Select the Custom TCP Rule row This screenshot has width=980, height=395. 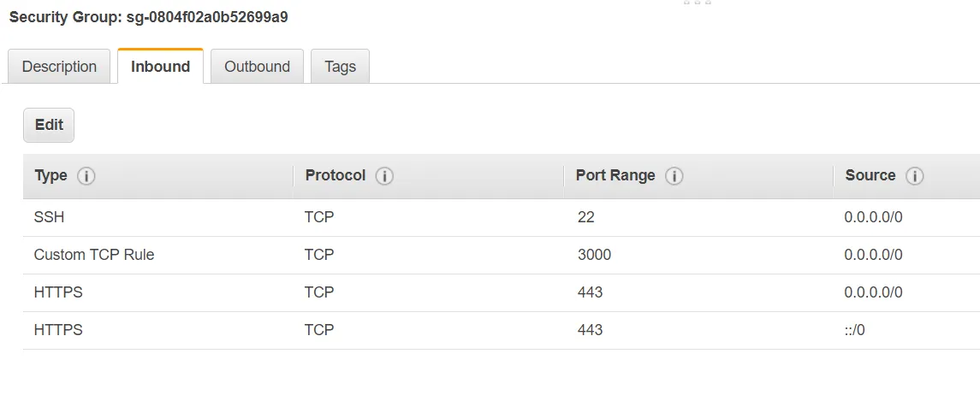click(x=94, y=255)
